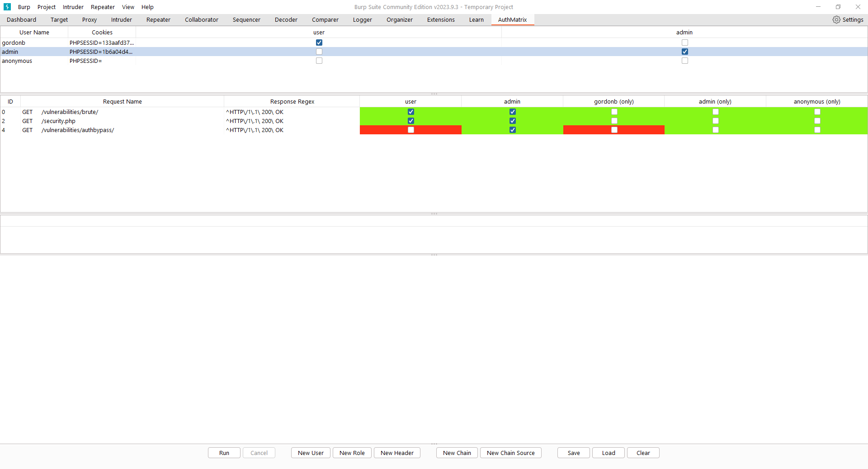The height and width of the screenshot is (469, 868).
Task: Switch to the Collaborator tab
Action: click(202, 19)
